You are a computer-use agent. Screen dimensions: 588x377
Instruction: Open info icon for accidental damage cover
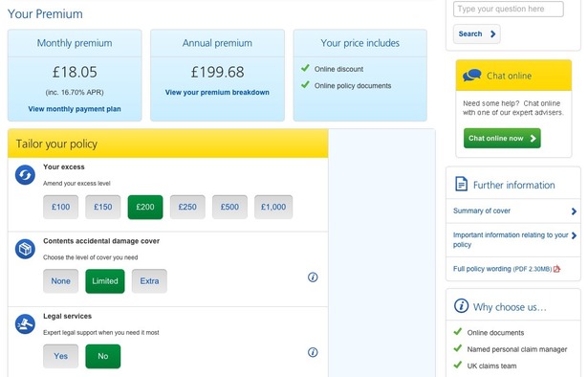point(313,277)
